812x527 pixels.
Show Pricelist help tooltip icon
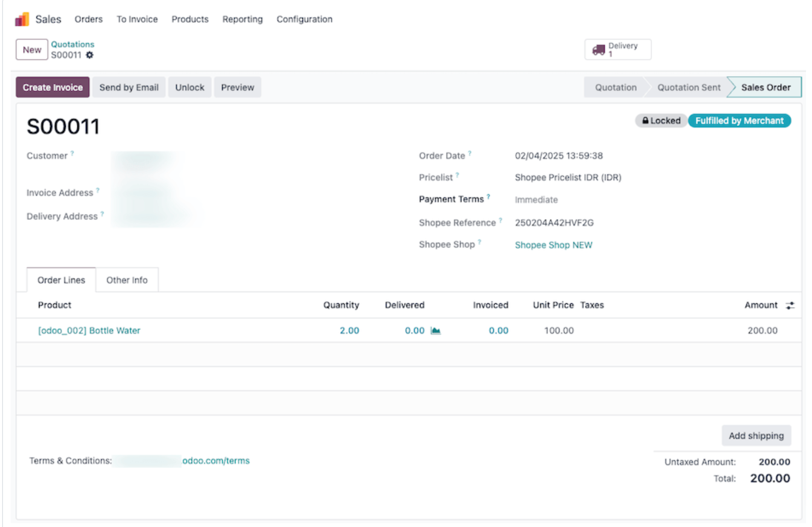[457, 175]
